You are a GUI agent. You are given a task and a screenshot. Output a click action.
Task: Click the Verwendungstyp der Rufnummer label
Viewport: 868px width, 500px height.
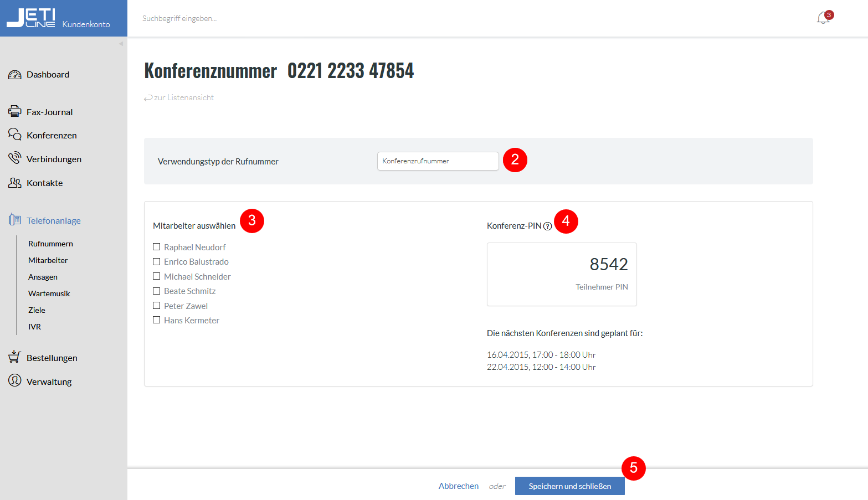point(218,162)
